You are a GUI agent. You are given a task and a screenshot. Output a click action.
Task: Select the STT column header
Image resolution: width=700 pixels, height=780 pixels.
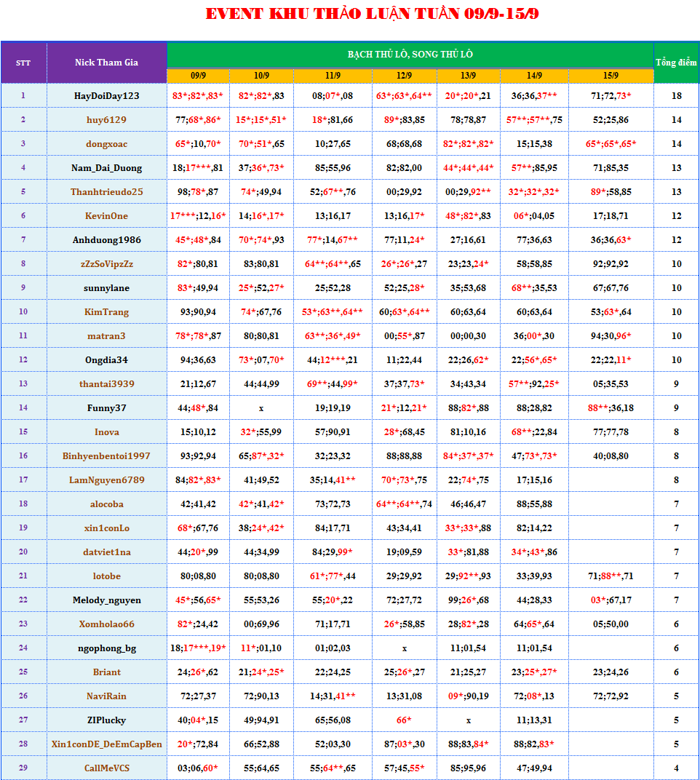pos(23,63)
